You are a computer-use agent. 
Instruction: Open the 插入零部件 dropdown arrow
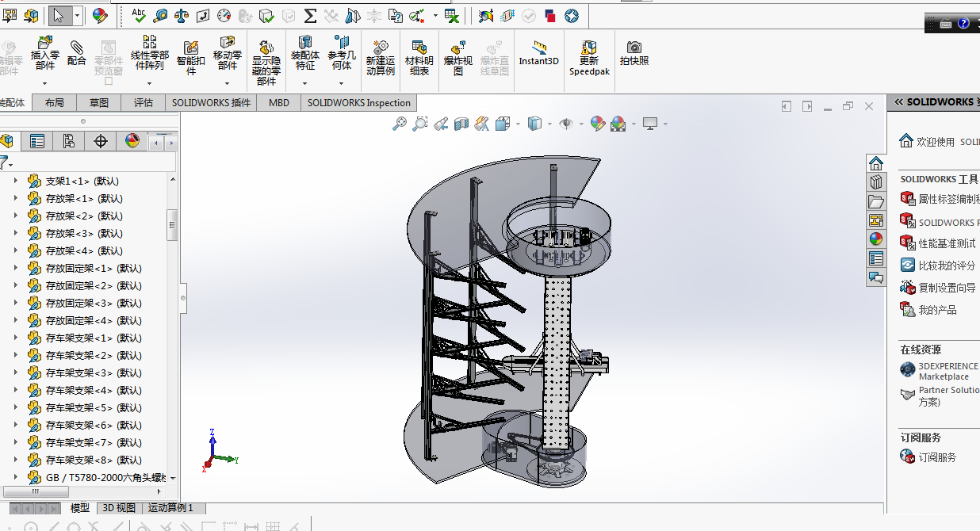tap(44, 83)
